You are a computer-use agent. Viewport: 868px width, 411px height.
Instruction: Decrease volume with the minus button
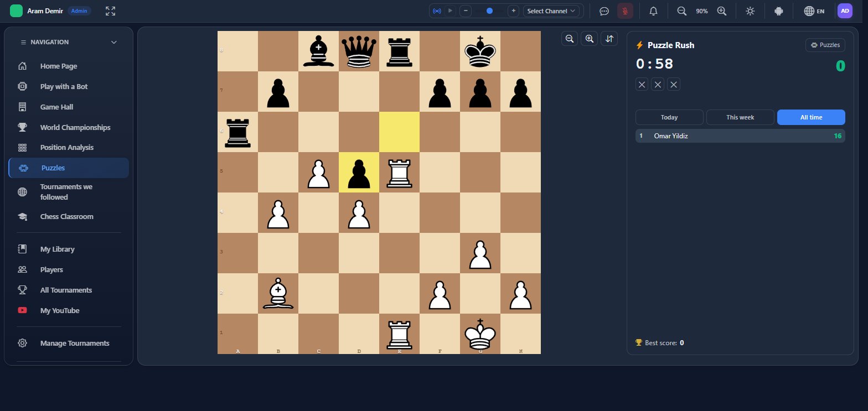(466, 11)
